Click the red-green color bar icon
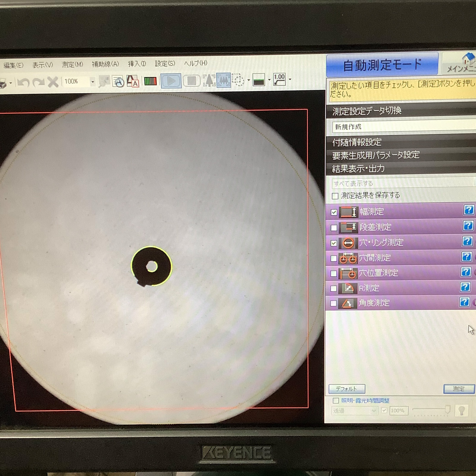476x476 pixels. (150, 81)
